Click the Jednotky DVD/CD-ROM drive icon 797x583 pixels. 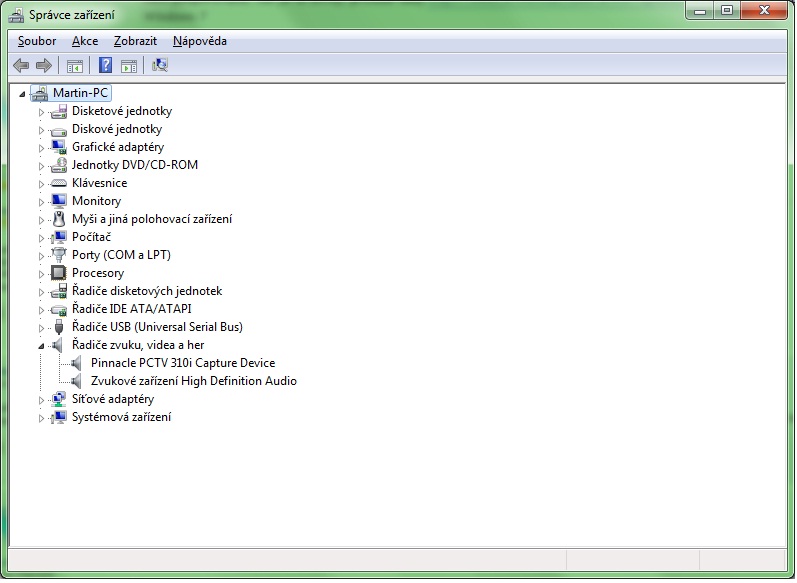point(59,165)
